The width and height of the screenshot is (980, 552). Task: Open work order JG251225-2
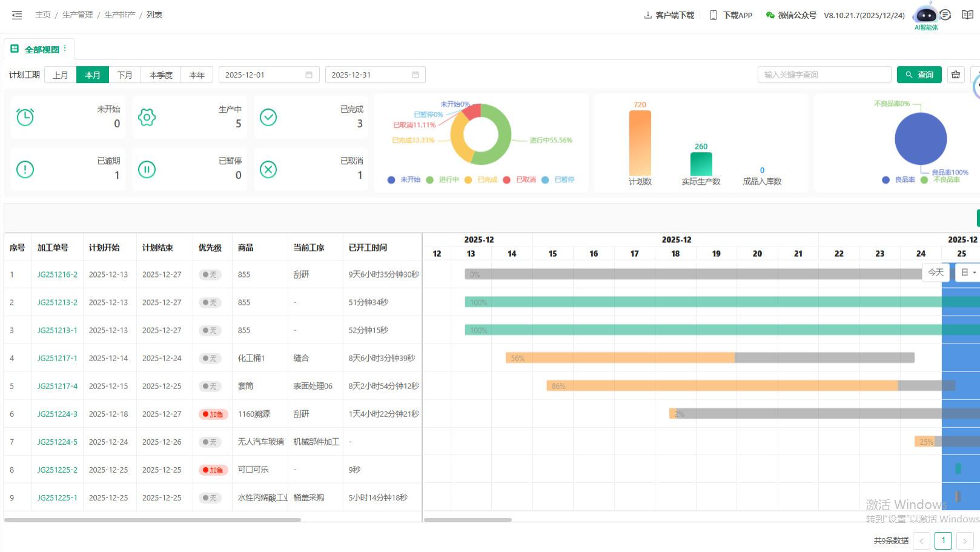[x=58, y=470]
